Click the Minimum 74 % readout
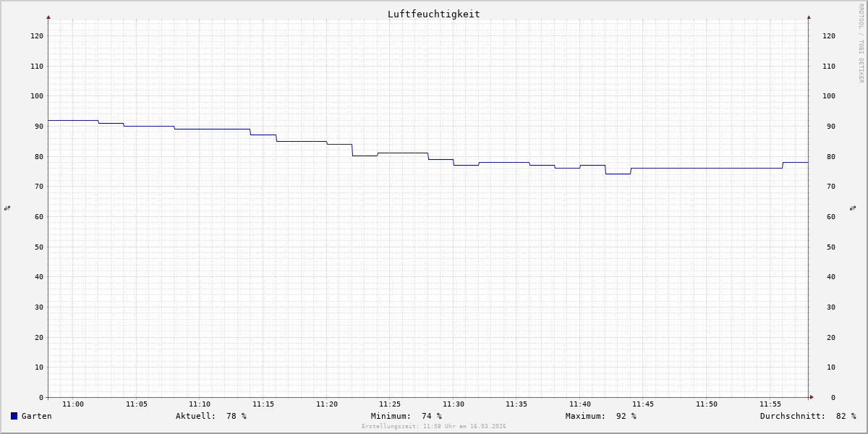Viewport: 868px width, 434px height. [407, 416]
